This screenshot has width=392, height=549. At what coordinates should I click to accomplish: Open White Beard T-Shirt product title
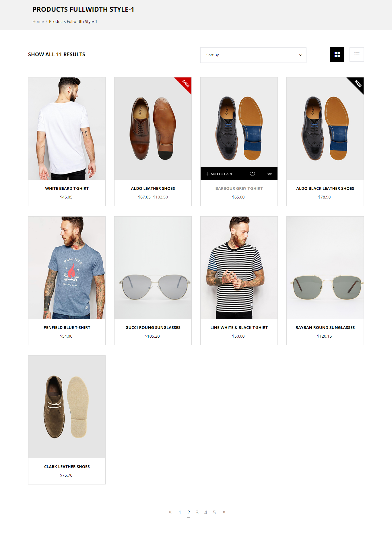pyautogui.click(x=67, y=188)
